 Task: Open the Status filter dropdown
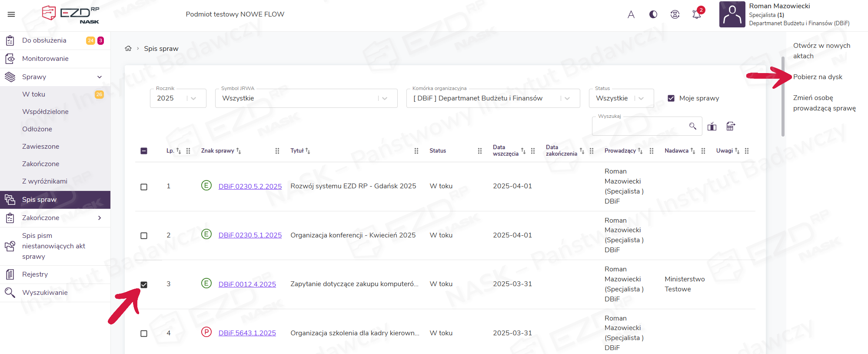coord(621,98)
